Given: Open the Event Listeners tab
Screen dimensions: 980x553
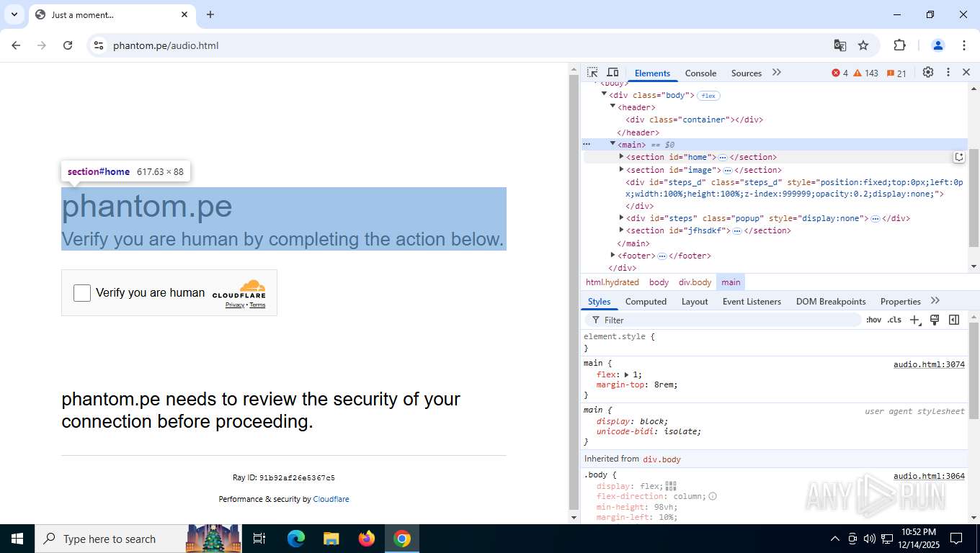Looking at the screenshot, I should pyautogui.click(x=752, y=301).
